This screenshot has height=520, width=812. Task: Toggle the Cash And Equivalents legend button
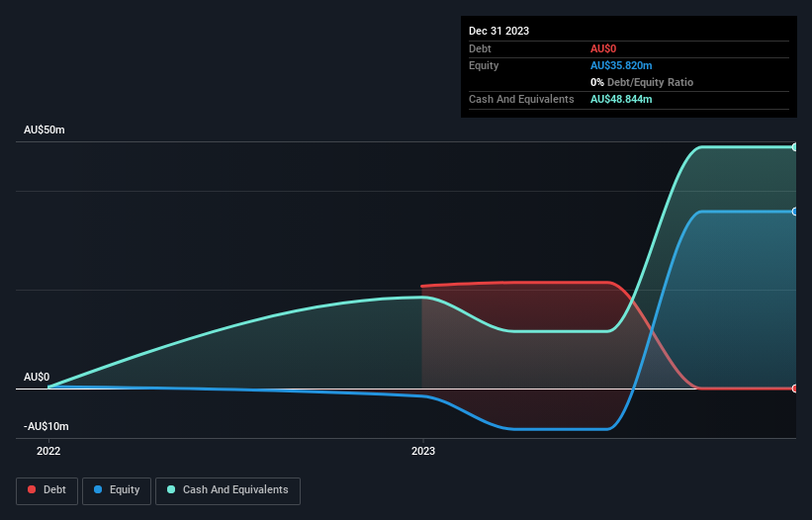[x=227, y=490]
